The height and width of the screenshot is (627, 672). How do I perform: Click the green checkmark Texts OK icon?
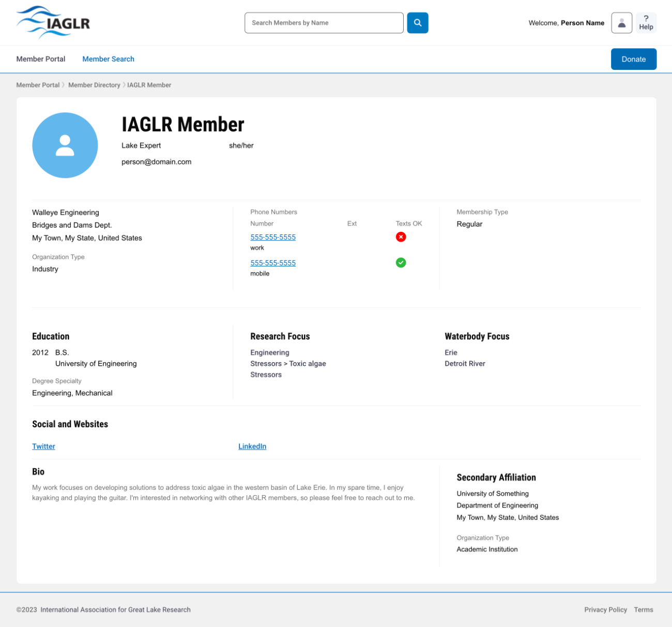pos(401,263)
